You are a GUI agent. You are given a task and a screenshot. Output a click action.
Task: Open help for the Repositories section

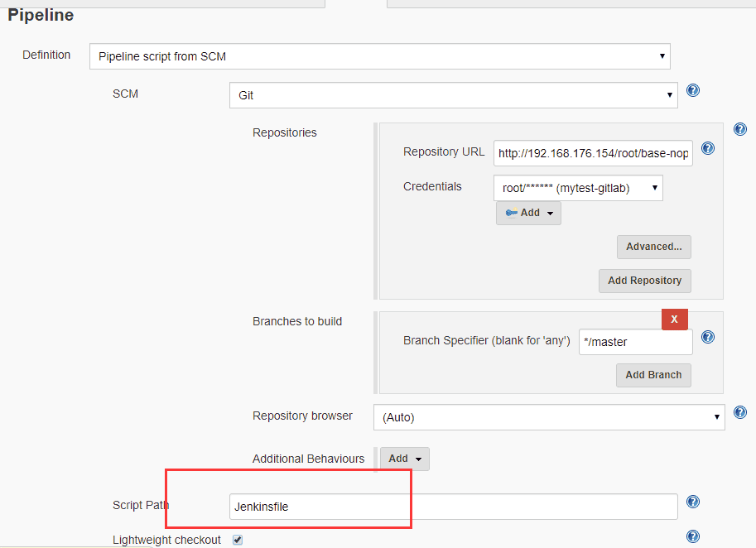click(x=740, y=129)
